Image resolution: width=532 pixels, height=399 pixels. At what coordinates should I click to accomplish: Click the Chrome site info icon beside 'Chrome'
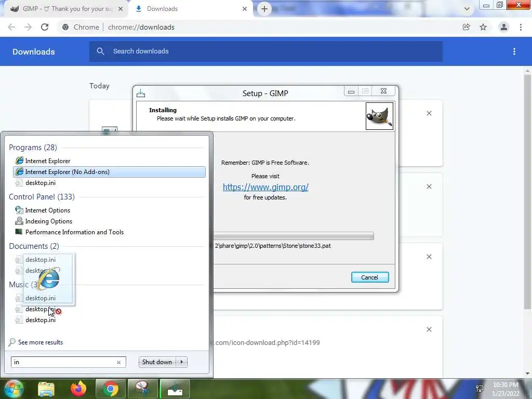pos(65,27)
